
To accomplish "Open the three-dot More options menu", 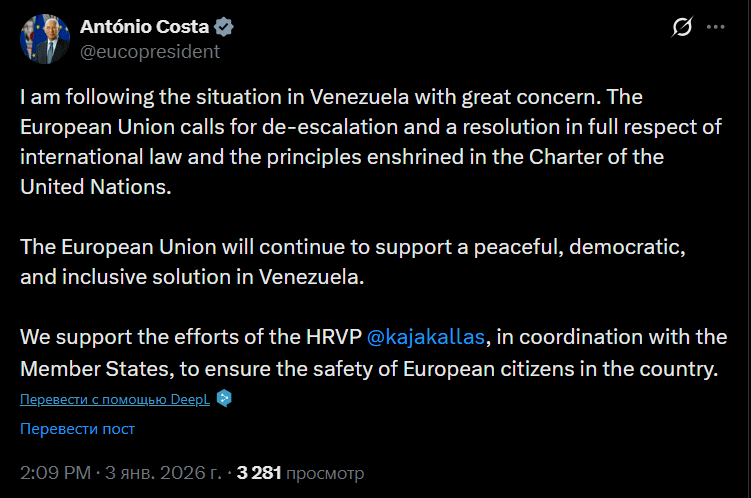I will click(x=716, y=28).
